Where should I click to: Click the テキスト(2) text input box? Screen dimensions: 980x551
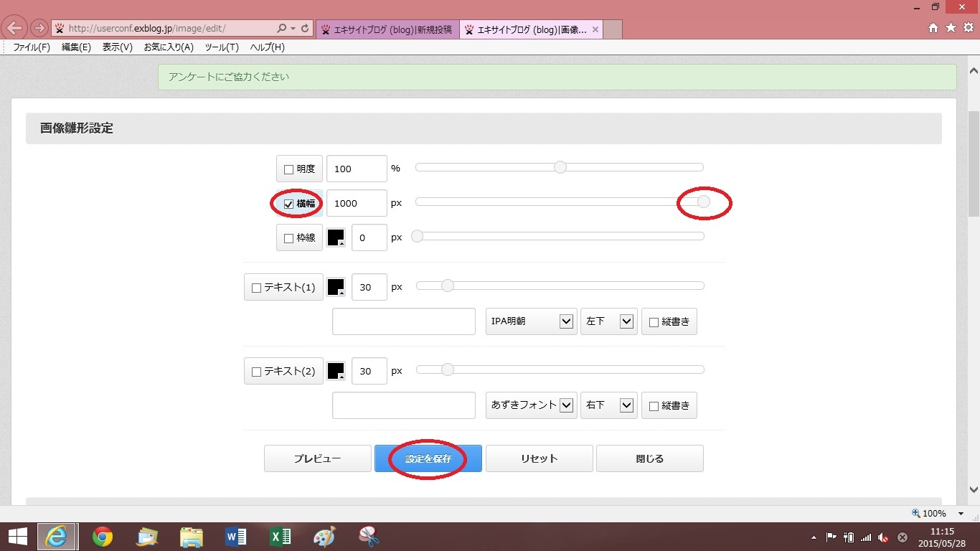404,405
